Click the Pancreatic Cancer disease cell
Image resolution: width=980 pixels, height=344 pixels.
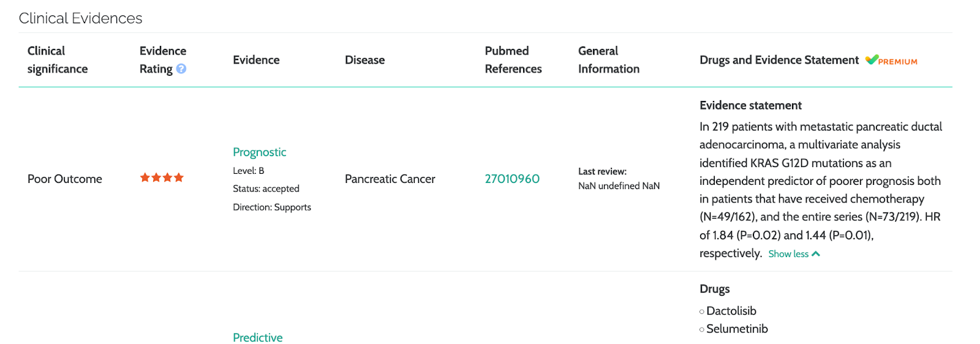(390, 179)
